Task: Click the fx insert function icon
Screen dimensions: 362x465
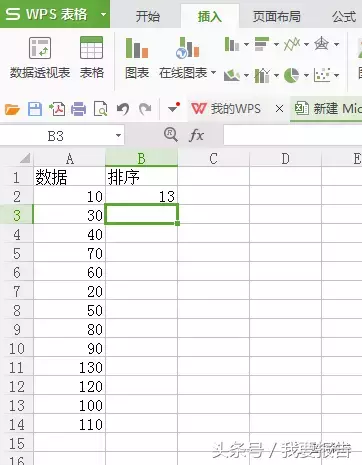Action: tap(196, 135)
